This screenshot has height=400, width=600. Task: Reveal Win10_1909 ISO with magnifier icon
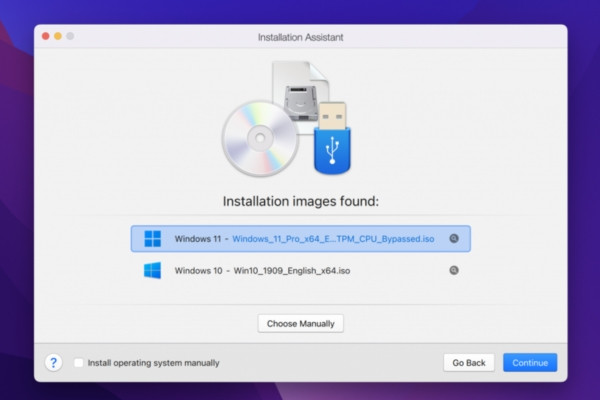[x=454, y=270]
